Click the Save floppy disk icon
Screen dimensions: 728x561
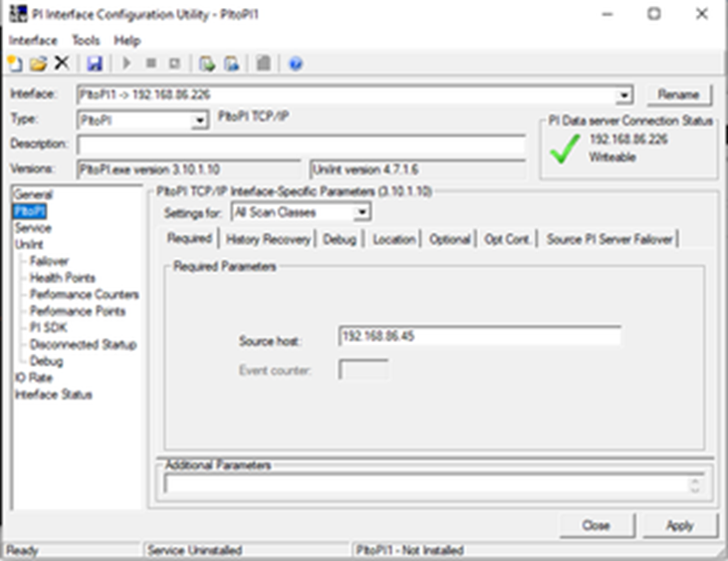tap(95, 63)
